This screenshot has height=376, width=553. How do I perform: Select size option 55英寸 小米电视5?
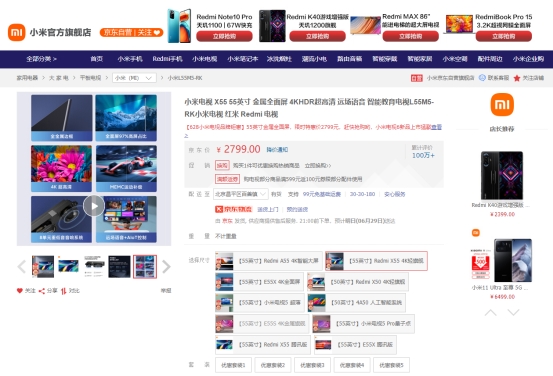coord(260,303)
